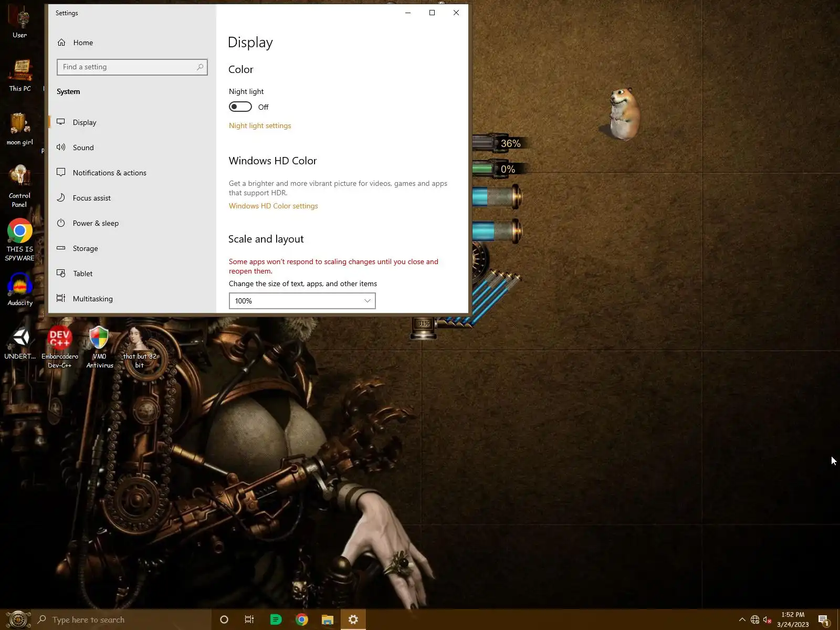Select the Unity UNDERT... desktop icon
This screenshot has width=840, height=630.
point(20,344)
